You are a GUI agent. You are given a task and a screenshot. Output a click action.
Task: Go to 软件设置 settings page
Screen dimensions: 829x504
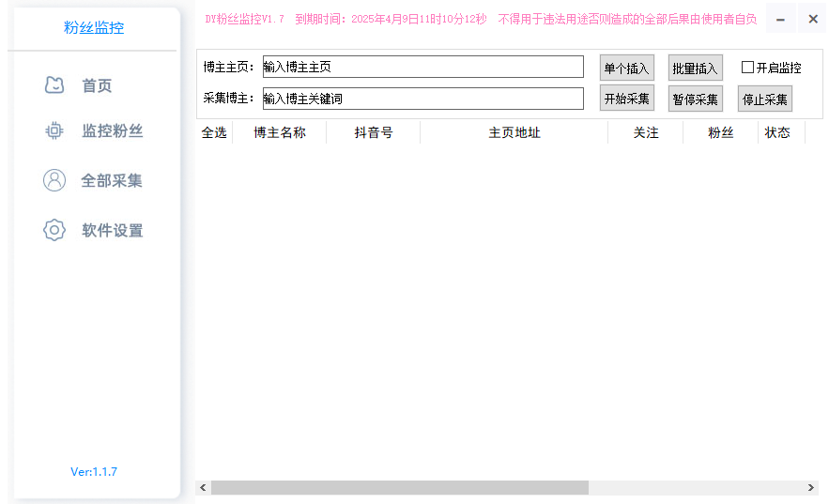pyautogui.click(x=112, y=231)
